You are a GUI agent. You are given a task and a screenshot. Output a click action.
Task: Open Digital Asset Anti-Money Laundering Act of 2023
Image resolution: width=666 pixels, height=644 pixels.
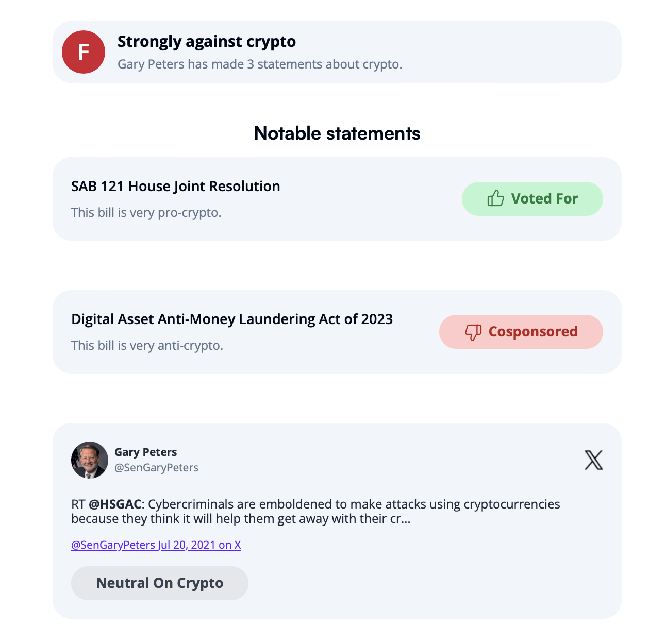[232, 319]
